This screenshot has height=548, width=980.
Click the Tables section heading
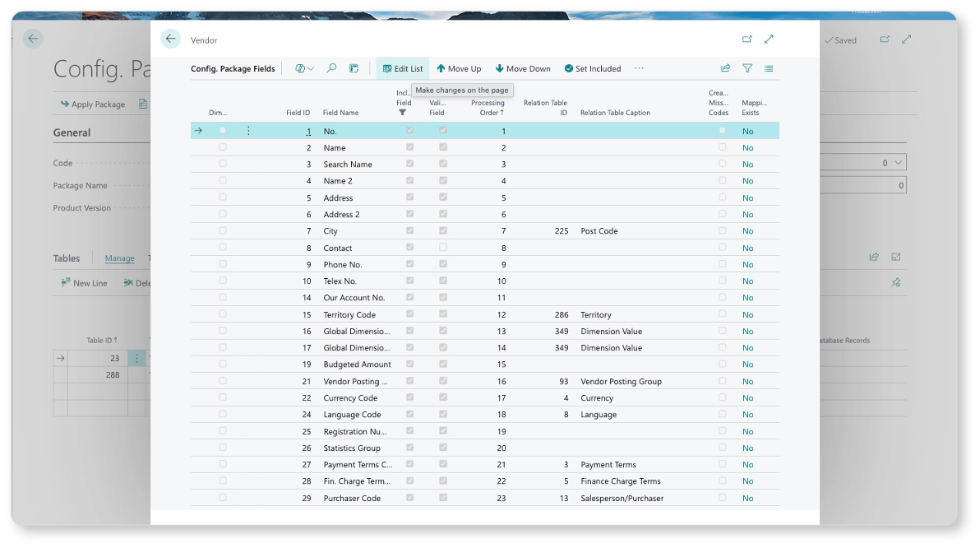[x=67, y=258]
